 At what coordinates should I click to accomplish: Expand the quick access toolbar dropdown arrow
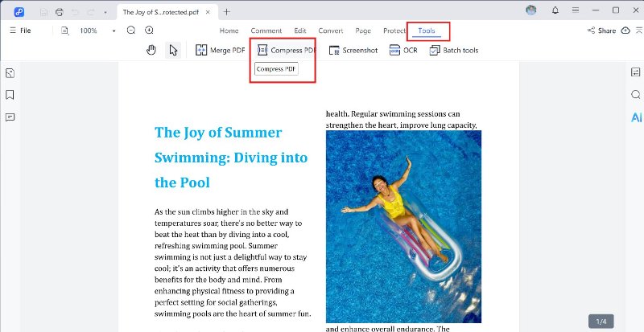pos(105,12)
